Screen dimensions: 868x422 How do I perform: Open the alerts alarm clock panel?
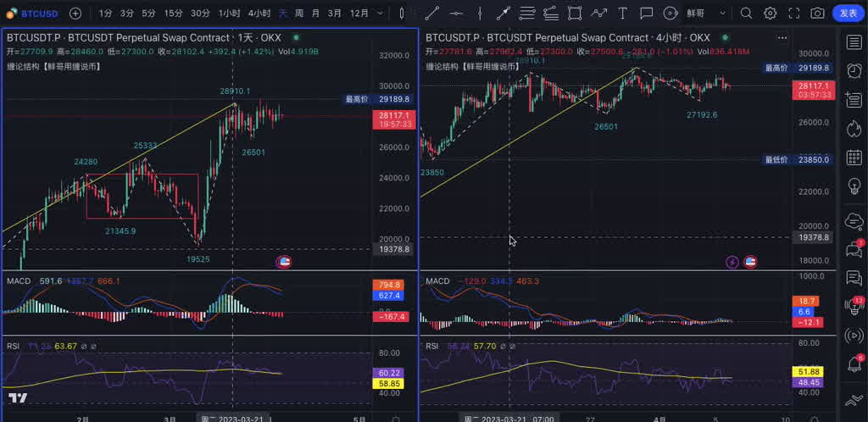(x=854, y=69)
